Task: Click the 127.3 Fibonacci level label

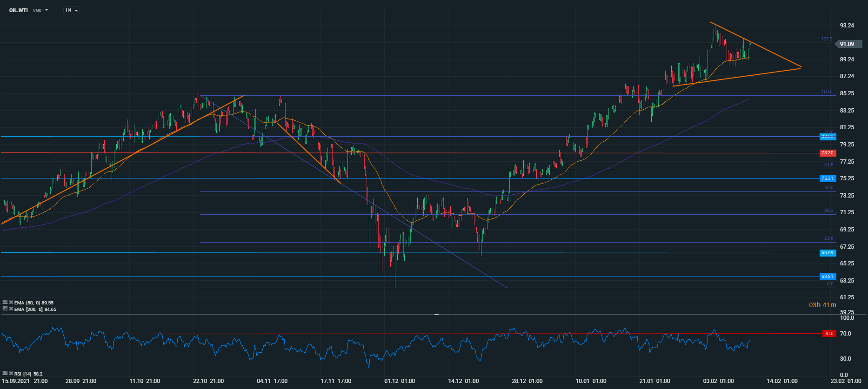Action: point(827,39)
